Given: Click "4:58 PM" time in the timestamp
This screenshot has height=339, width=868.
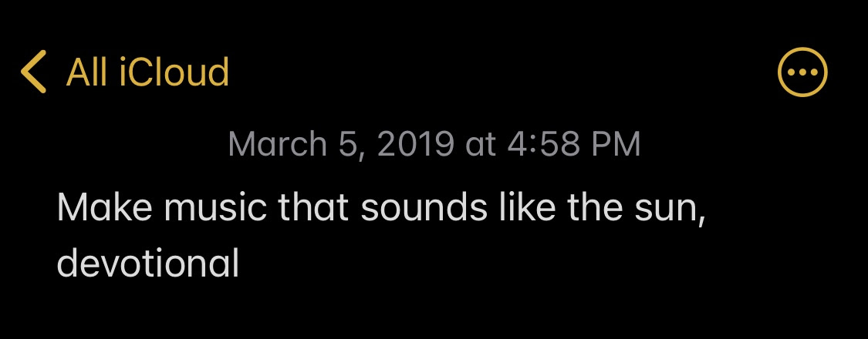Looking at the screenshot, I should 574,144.
